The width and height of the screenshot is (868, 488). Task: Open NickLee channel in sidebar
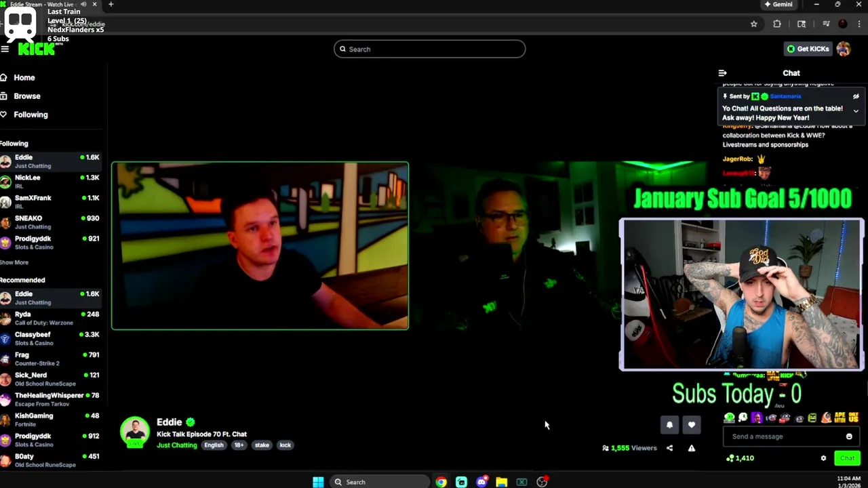click(51, 182)
